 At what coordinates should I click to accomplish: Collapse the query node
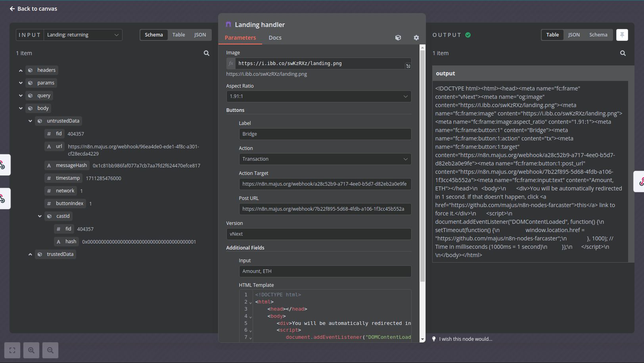(21, 96)
